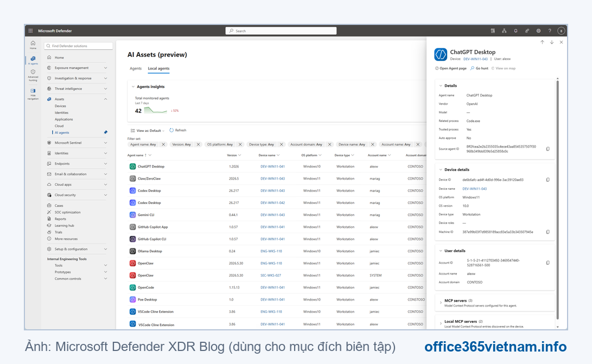The image size is (592, 364).
Task: Click the Home icon in left rail
Action: [x=33, y=44]
